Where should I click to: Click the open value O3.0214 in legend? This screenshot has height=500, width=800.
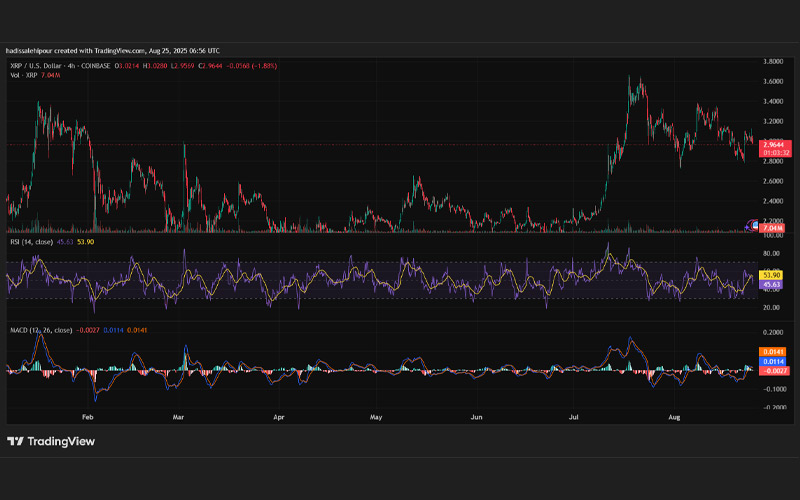(x=127, y=66)
